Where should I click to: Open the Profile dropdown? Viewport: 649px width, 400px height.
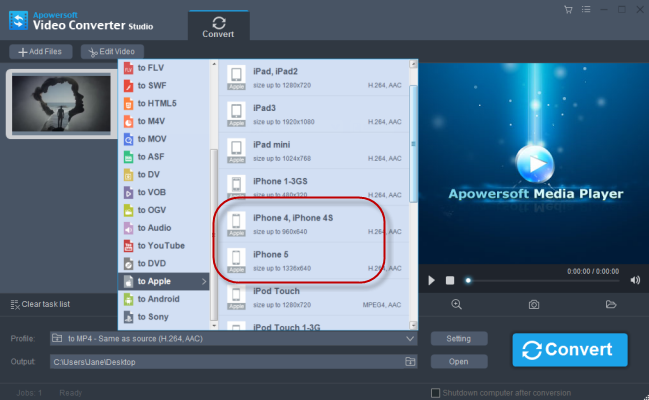point(233,339)
